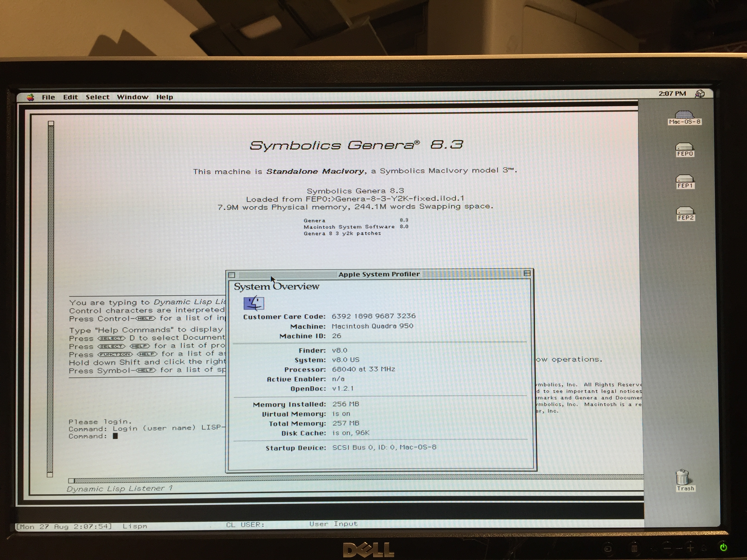The image size is (747, 560).
Task: Click the Startup Device value SCSI Bus 0
Action: 384,447
